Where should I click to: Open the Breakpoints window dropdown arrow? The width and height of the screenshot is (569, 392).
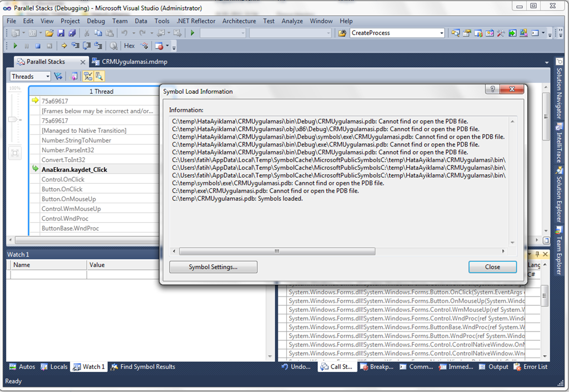[167, 46]
